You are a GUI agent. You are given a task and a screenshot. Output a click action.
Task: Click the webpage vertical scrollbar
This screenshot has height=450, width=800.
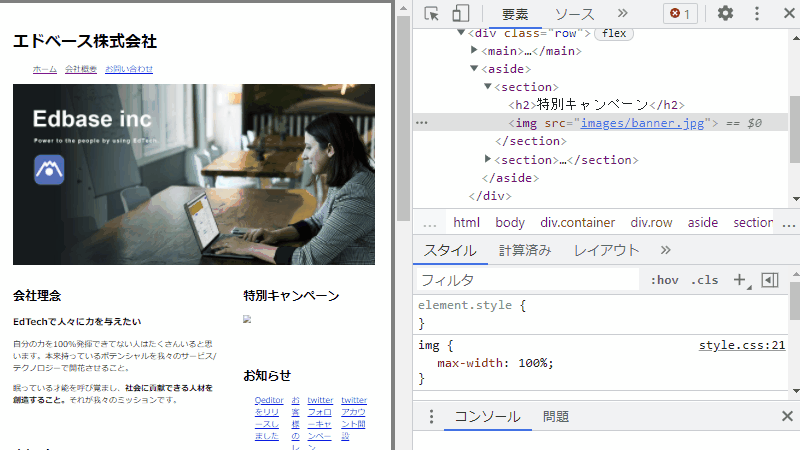point(404,119)
